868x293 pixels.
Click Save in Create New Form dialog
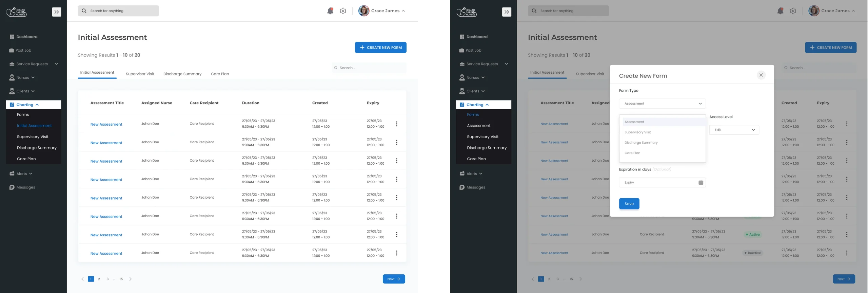click(629, 204)
